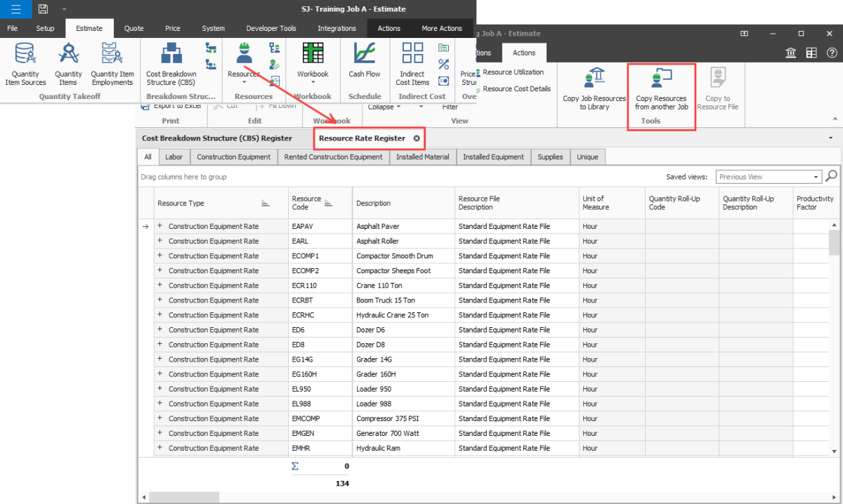Expand the Dozer D6 row
Image resolution: width=843 pixels, height=504 pixels.
159,329
